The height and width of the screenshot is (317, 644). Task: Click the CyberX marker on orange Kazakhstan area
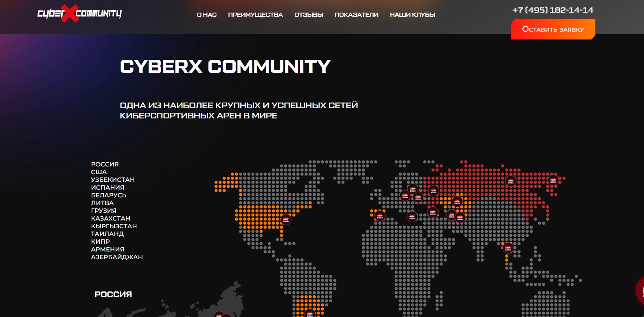[x=457, y=201]
